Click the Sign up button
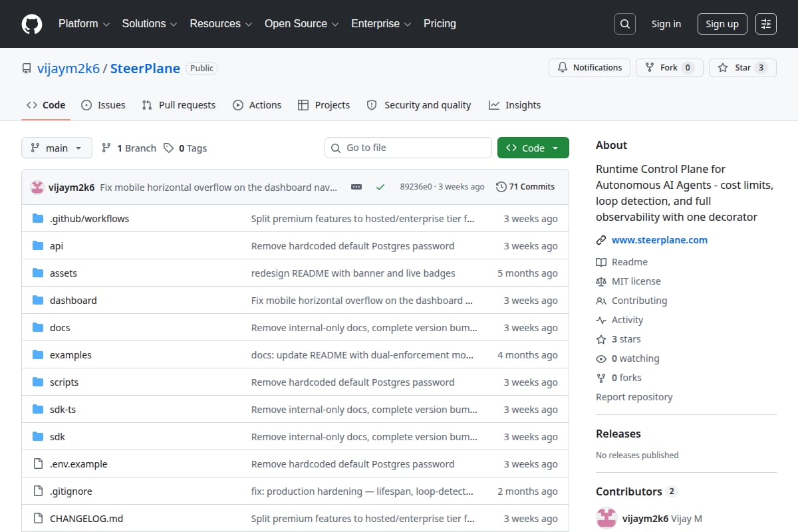 [722, 24]
